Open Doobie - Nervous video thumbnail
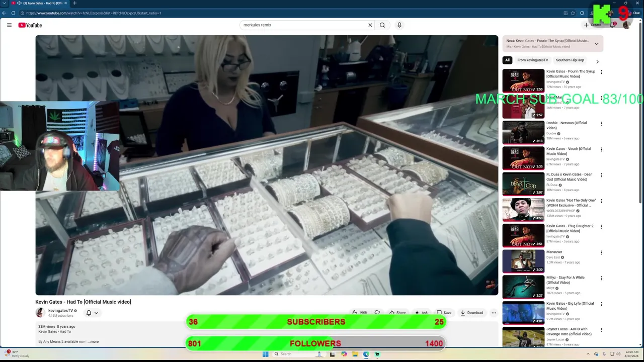This screenshot has height=362, width=644. tap(523, 132)
